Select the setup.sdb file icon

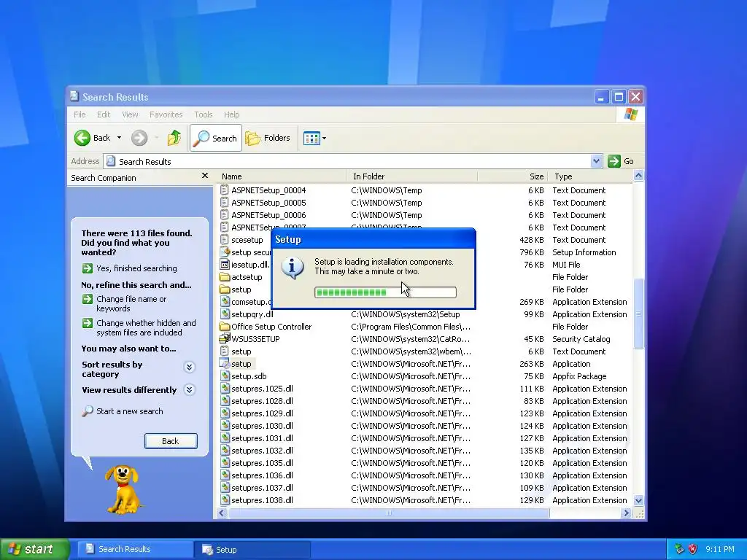tap(225, 376)
